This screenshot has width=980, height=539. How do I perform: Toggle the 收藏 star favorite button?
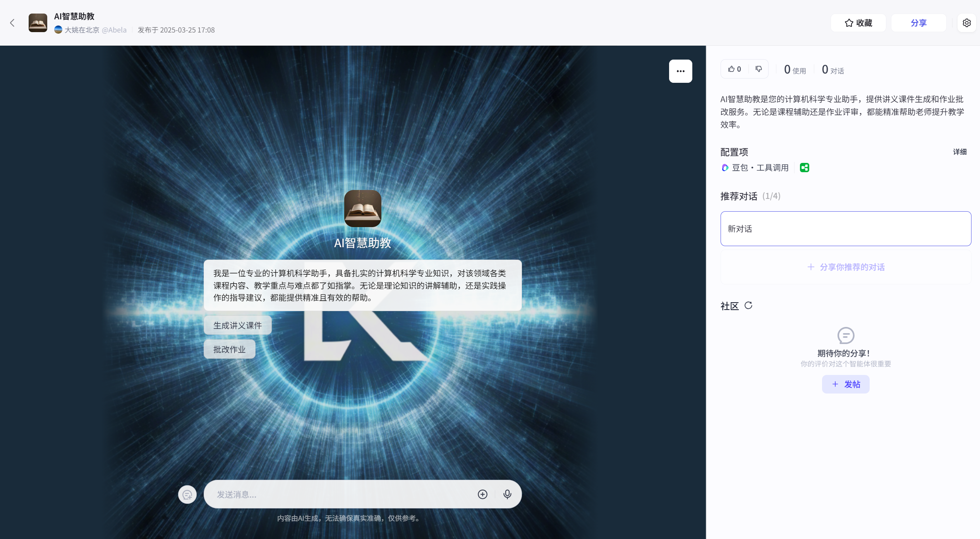858,23
